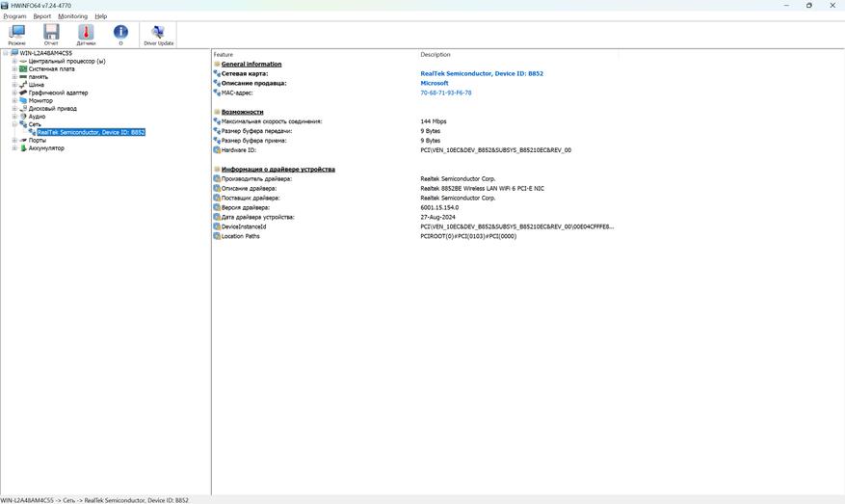Image resolution: width=845 pixels, height=504 pixels.
Task: Select RealTek Semiconductor Device ID B852 tree item
Action: point(92,132)
